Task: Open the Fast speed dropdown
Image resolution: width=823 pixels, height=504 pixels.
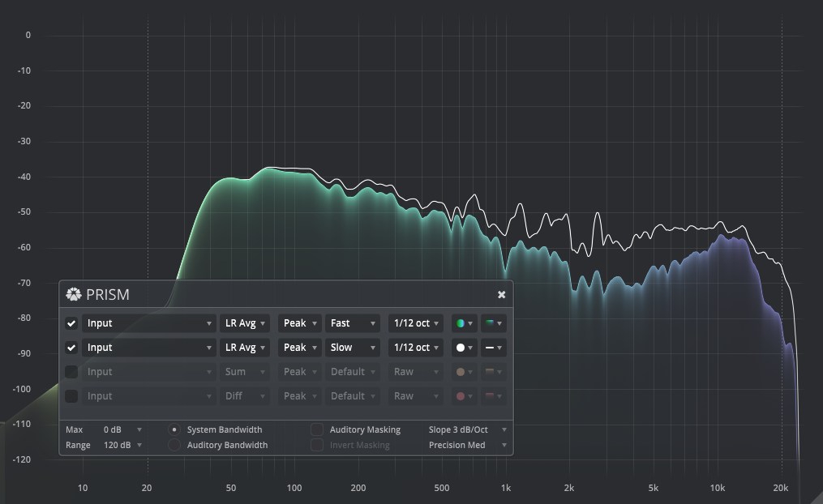Action: coord(354,323)
